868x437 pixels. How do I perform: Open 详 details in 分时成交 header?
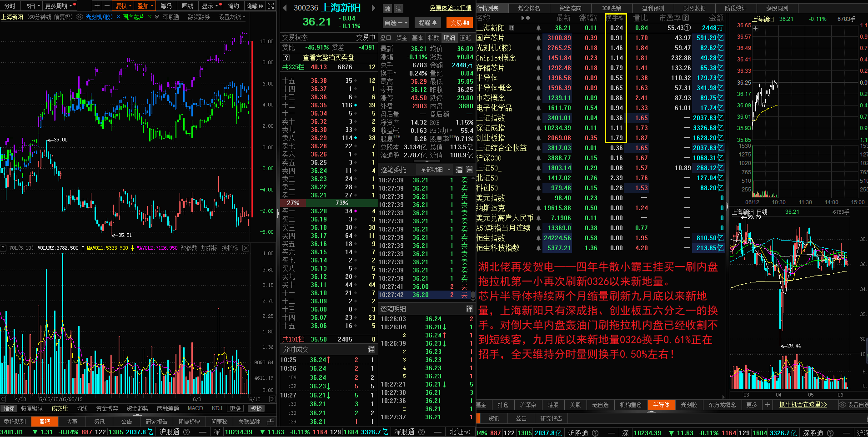pos(371,349)
